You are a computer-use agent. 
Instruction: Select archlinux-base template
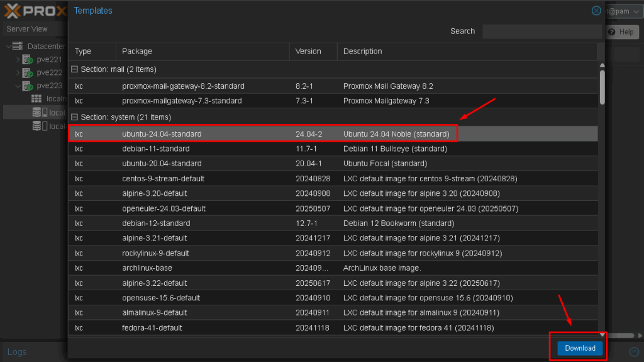coord(333,268)
